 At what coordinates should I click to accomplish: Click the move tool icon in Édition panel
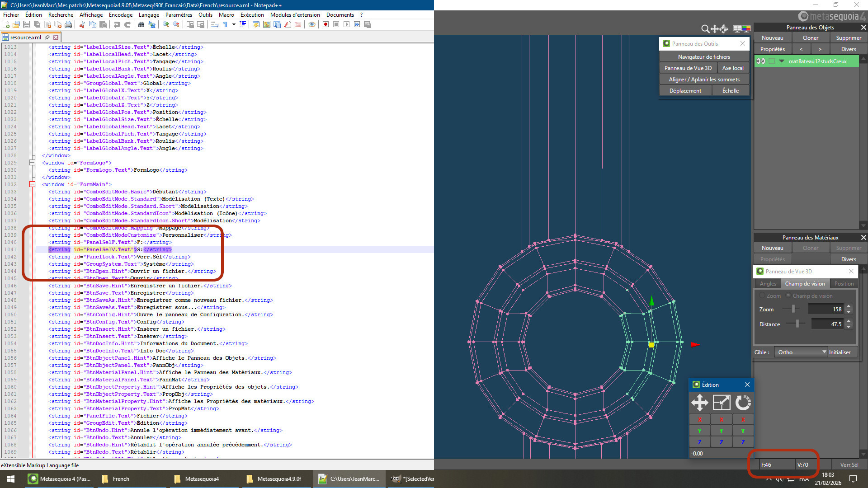tap(699, 402)
